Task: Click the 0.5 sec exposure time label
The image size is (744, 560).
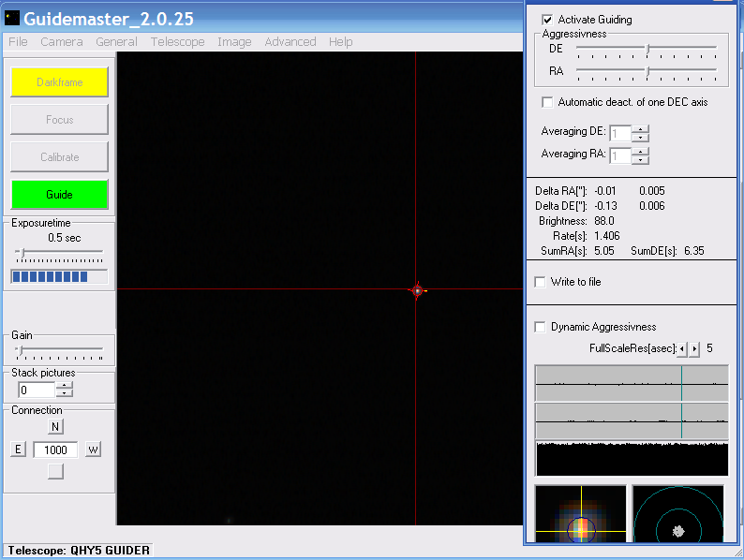Action: click(x=64, y=238)
